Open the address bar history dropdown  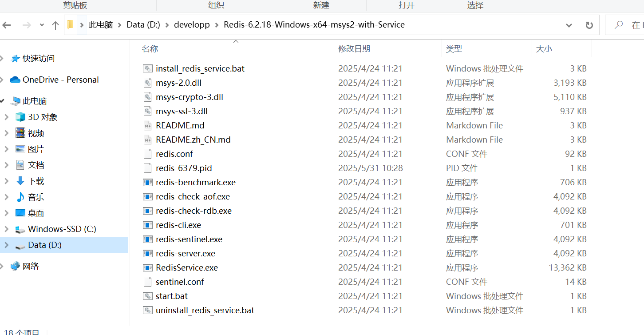569,25
